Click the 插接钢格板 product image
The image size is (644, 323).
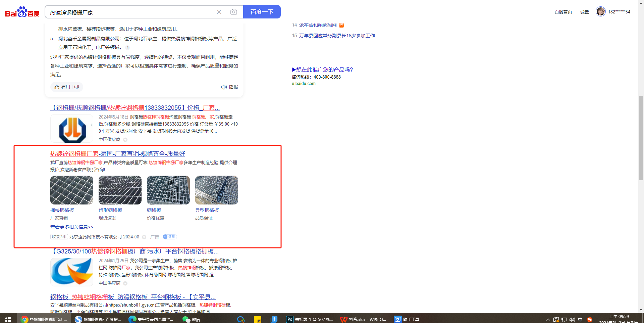pyautogui.click(x=72, y=190)
